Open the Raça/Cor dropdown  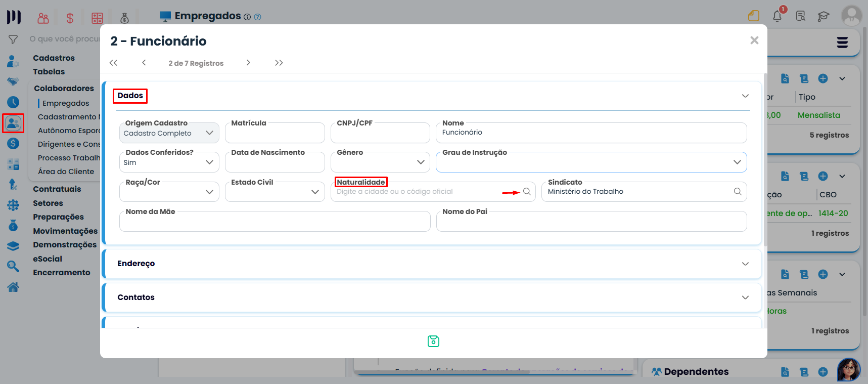169,192
